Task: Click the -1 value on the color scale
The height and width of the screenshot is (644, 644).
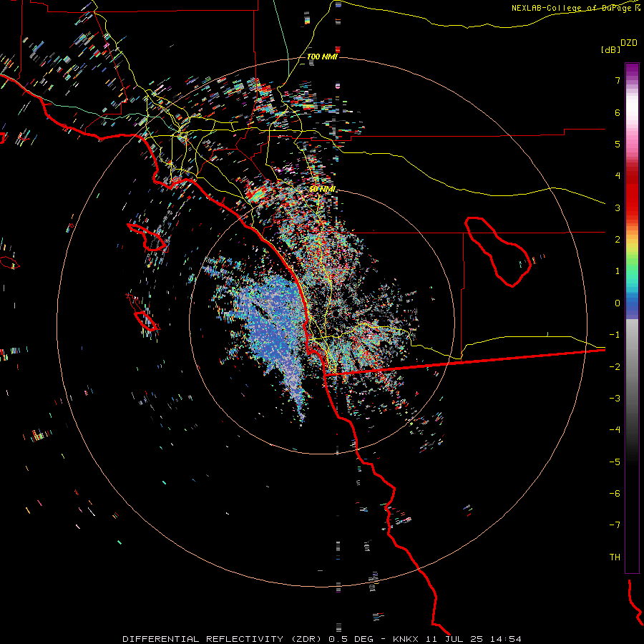Action: [x=615, y=335]
